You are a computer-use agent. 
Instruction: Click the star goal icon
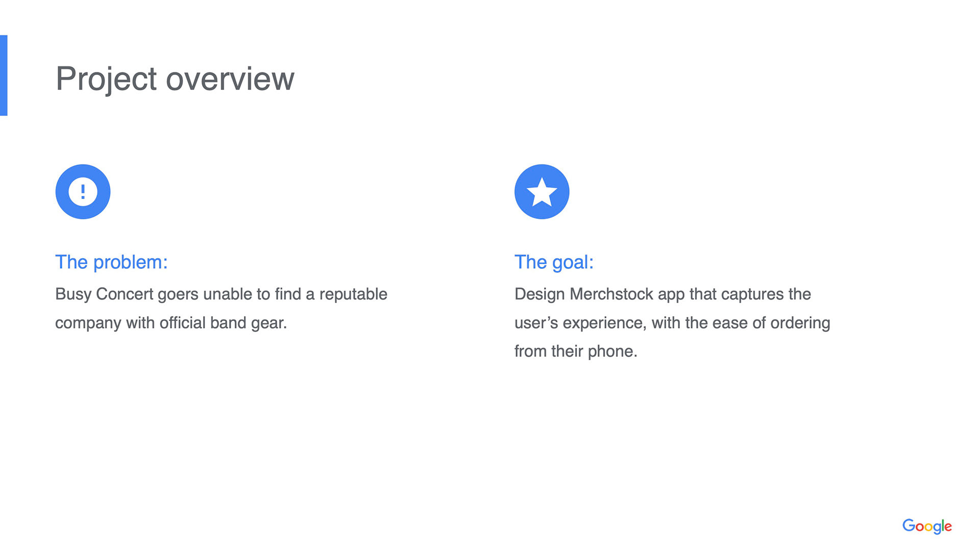pyautogui.click(x=542, y=192)
